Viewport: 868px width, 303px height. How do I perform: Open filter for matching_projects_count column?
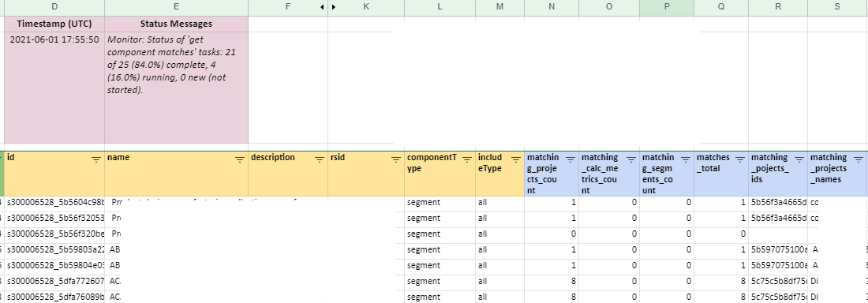coord(571,159)
